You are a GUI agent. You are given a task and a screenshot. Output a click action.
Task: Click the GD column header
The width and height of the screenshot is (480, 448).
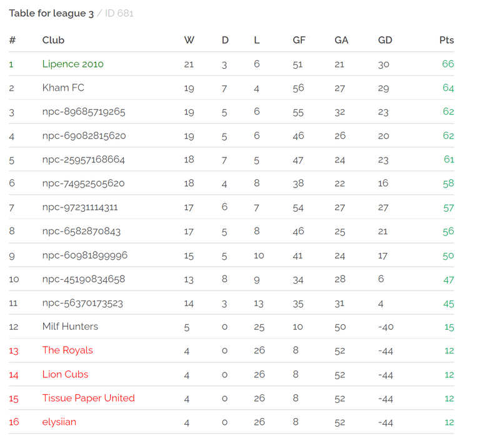385,40
